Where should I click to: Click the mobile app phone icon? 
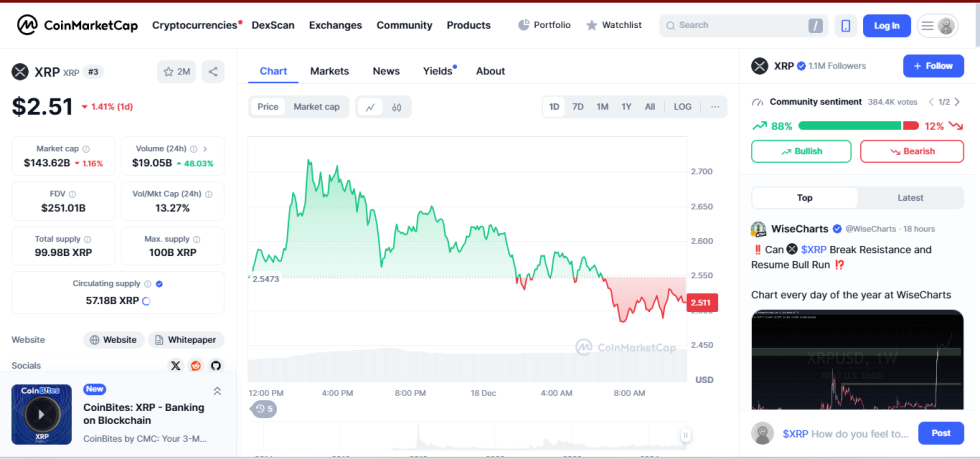click(x=845, y=25)
